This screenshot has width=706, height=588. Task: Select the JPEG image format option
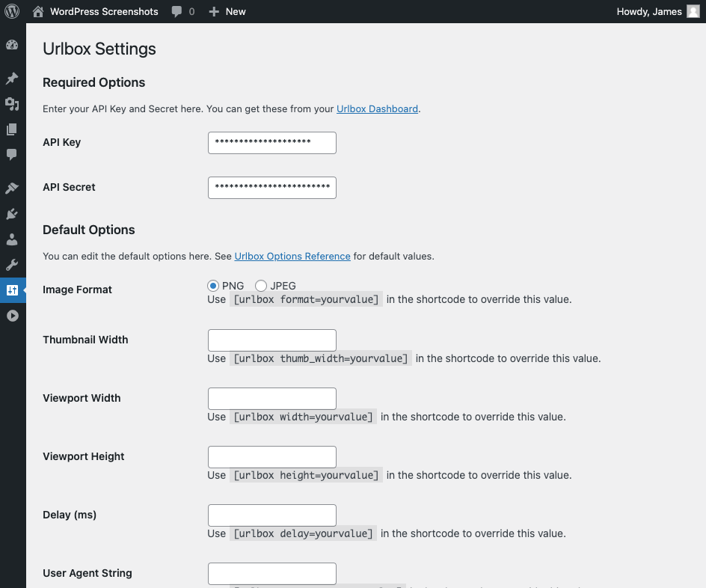click(261, 285)
